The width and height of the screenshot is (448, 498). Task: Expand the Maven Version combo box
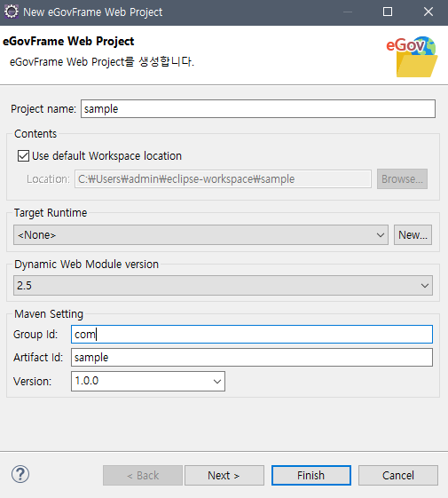click(x=148, y=381)
